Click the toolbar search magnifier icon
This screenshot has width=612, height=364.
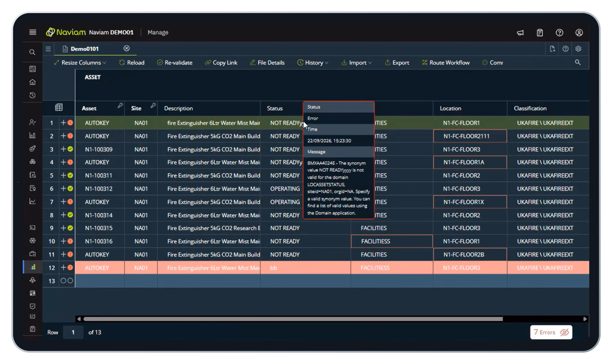(x=577, y=62)
